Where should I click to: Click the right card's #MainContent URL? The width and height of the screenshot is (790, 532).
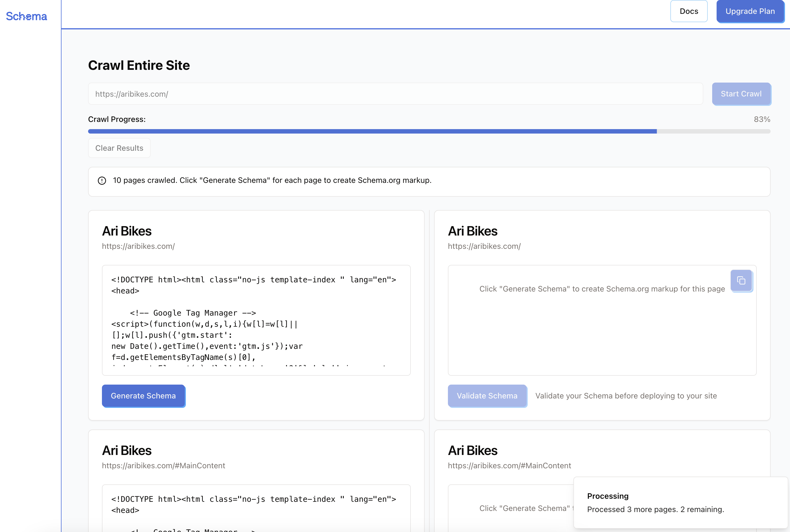pyautogui.click(x=509, y=465)
